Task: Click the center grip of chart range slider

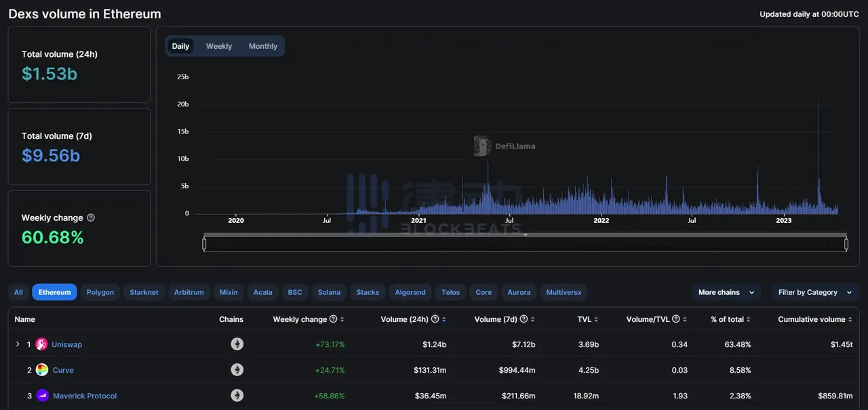Action: [x=525, y=234]
